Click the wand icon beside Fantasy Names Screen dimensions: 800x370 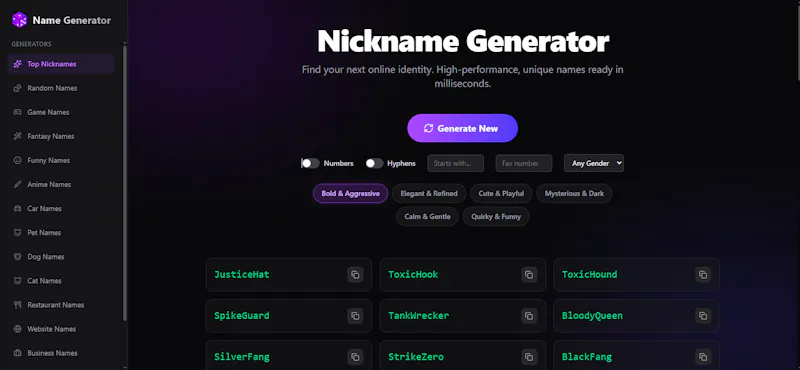tap(17, 136)
